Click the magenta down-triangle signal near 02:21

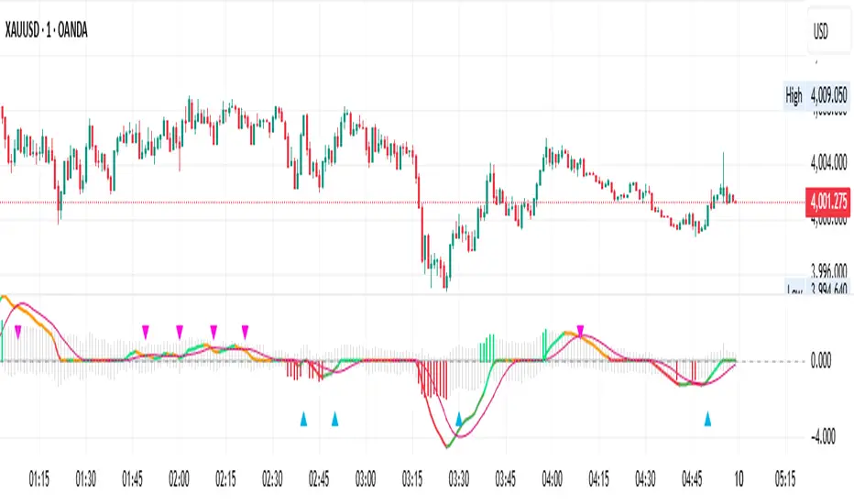coord(246,330)
